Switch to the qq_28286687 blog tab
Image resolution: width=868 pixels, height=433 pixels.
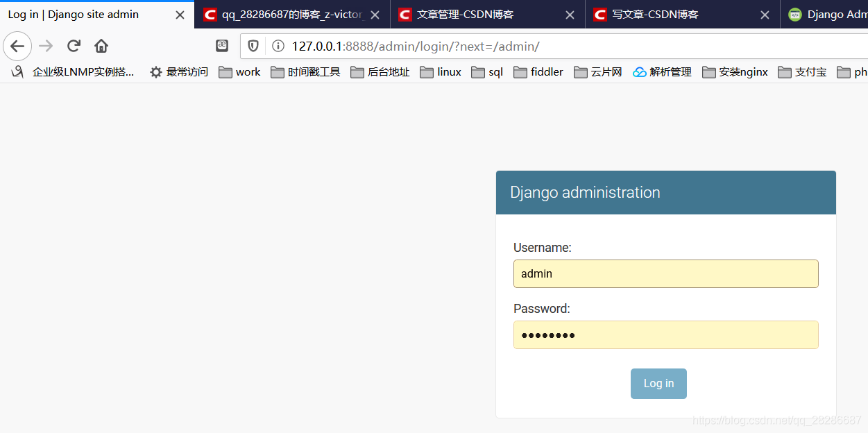292,15
